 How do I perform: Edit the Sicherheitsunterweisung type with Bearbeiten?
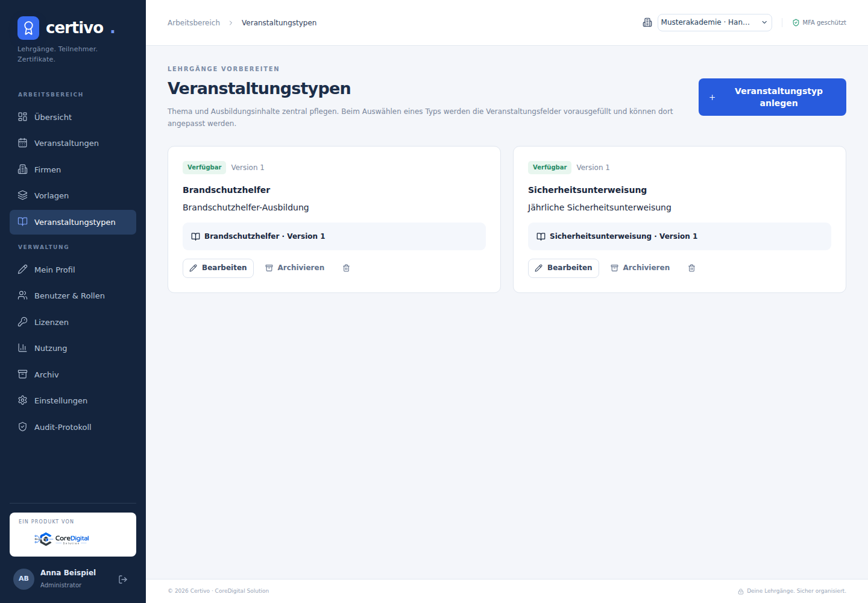(x=564, y=268)
